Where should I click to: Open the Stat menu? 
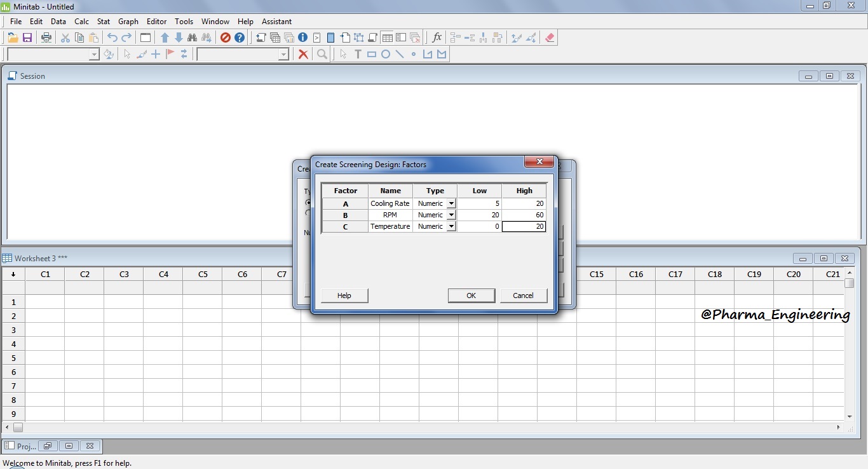[x=103, y=21]
